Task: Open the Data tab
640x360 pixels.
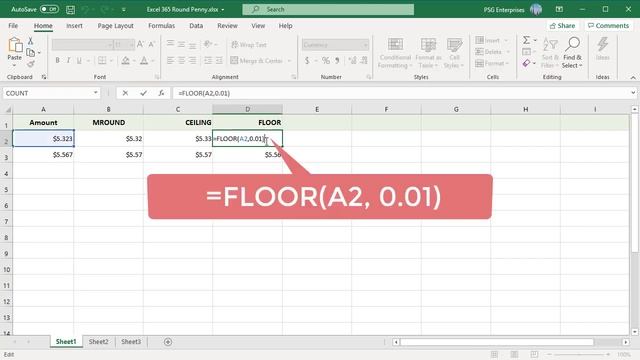Action: click(196, 26)
